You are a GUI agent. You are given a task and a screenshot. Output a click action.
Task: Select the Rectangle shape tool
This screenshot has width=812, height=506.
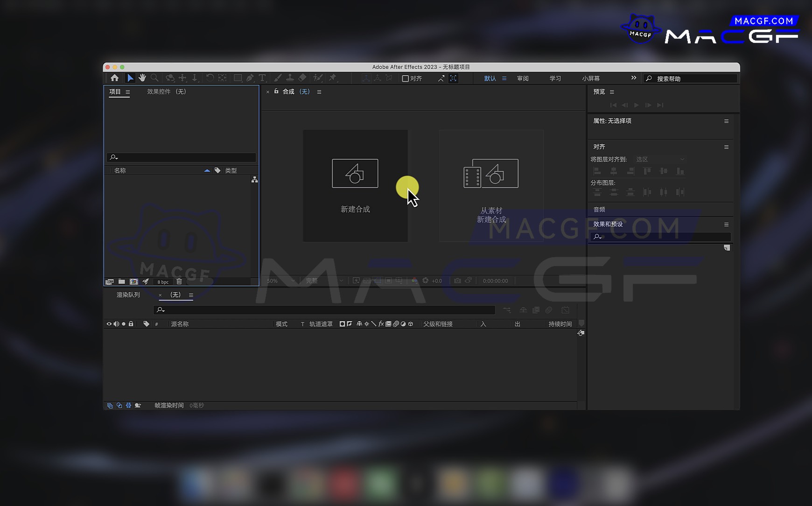(238, 78)
